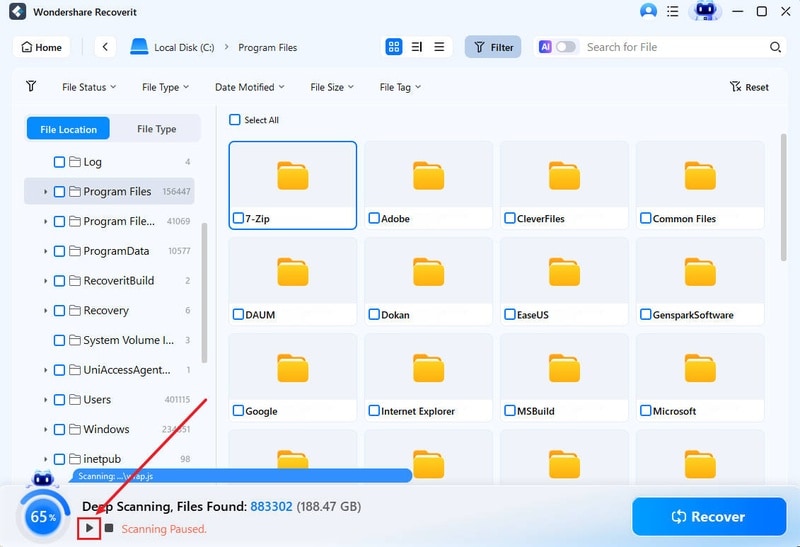Open the File Status dropdown
This screenshot has width=800, height=547.
click(89, 87)
